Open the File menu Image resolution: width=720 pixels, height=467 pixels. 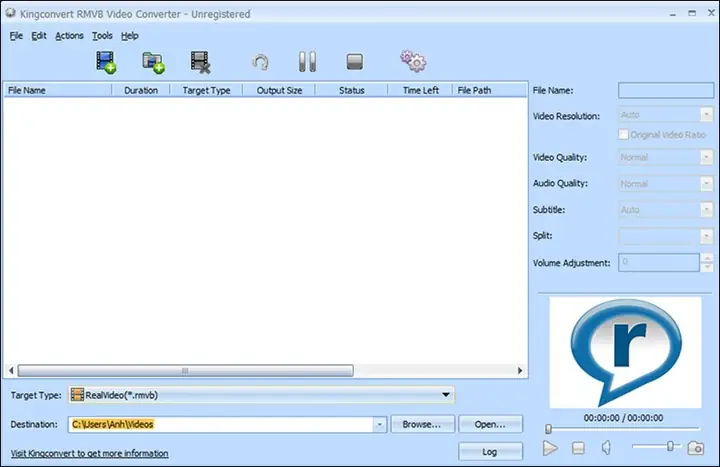pyautogui.click(x=16, y=36)
